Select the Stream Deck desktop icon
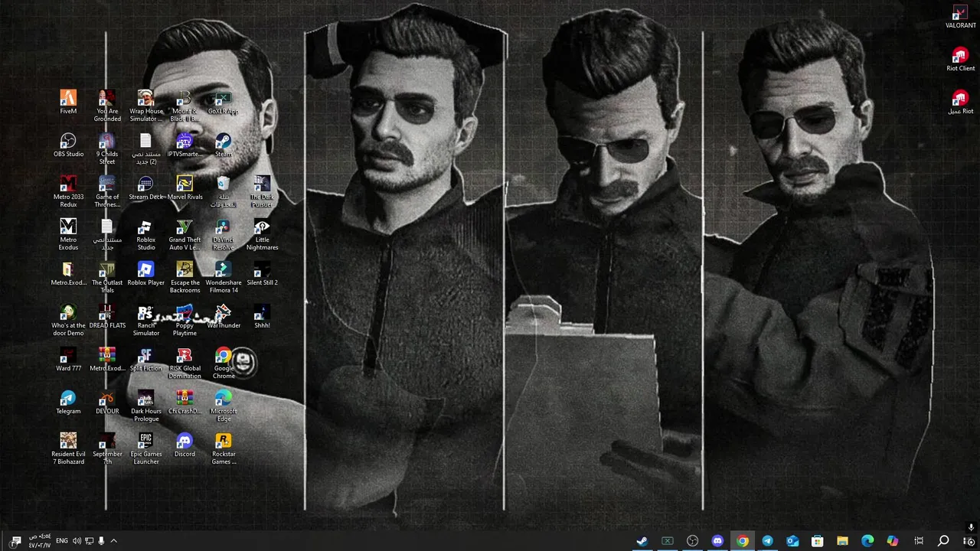980x551 pixels. click(x=146, y=187)
